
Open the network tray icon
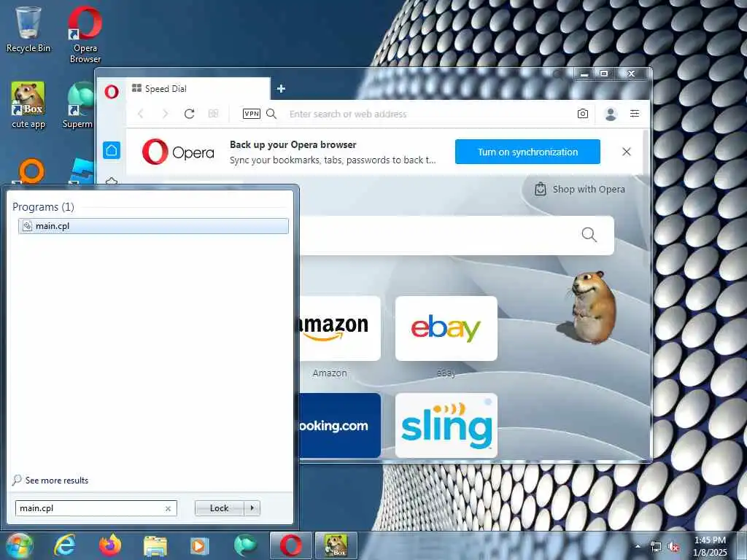[x=656, y=547]
